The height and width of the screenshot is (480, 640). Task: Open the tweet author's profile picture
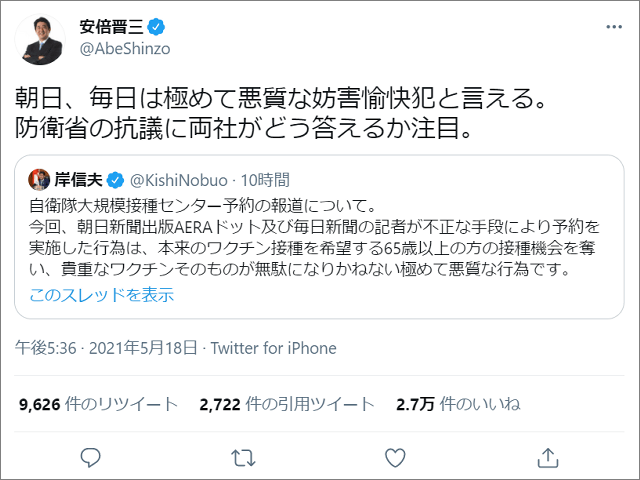(39, 39)
